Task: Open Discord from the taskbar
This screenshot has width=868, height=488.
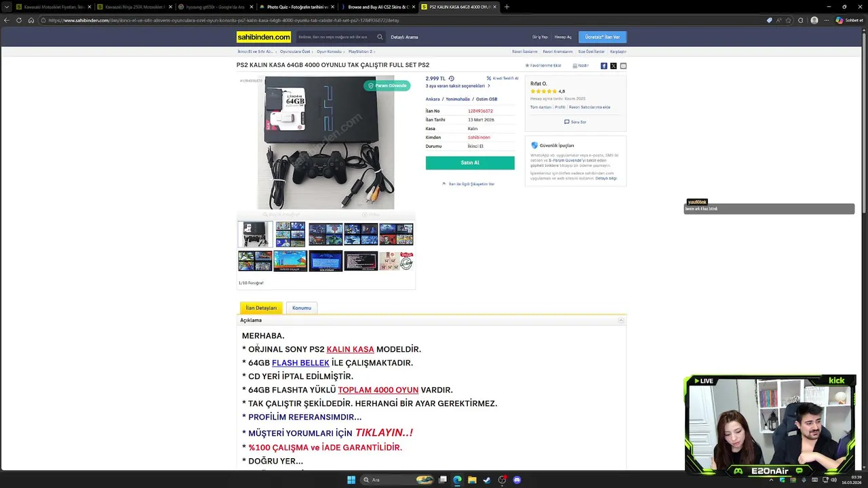Action: click(x=517, y=480)
